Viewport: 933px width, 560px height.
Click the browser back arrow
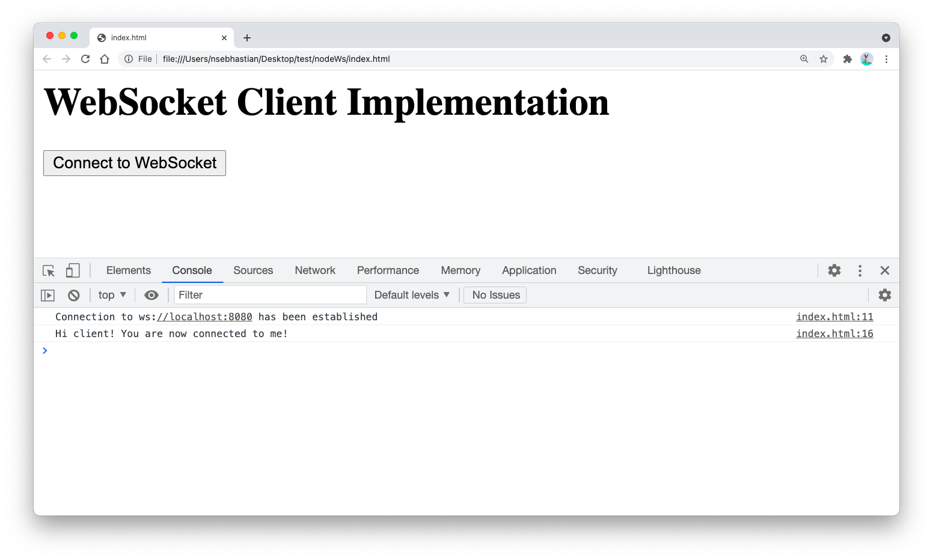(x=47, y=59)
